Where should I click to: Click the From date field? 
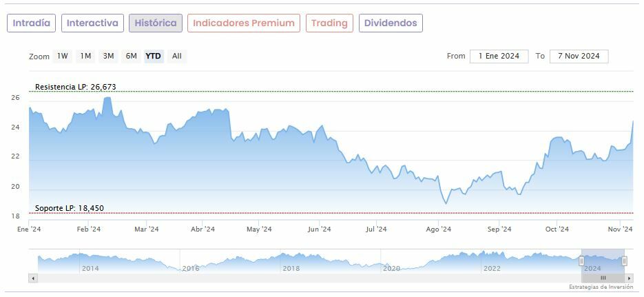499,57
